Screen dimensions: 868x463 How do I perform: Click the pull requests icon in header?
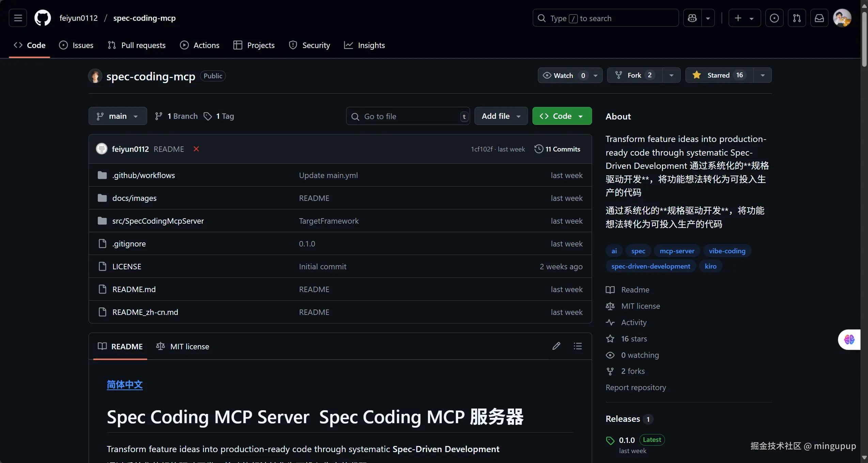[x=797, y=18]
